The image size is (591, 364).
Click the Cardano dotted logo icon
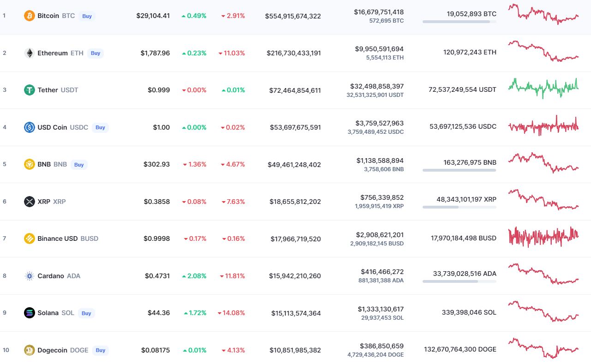click(30, 276)
